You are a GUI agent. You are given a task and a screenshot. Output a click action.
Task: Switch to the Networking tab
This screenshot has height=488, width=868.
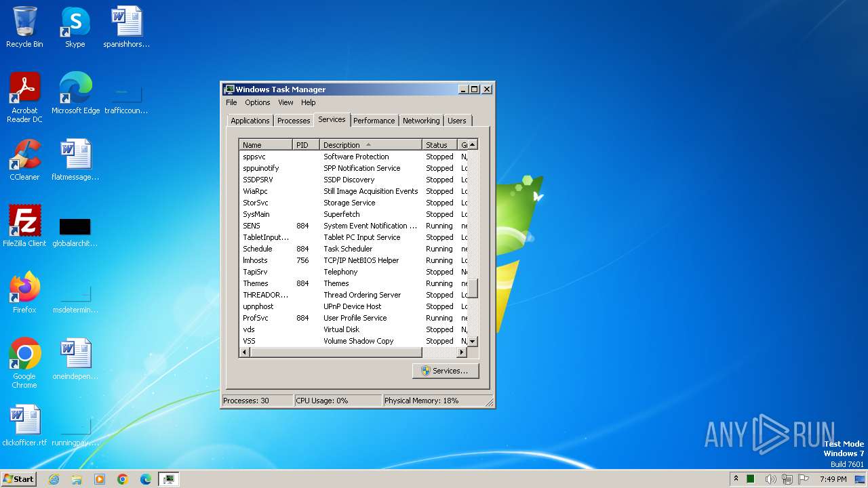point(421,121)
